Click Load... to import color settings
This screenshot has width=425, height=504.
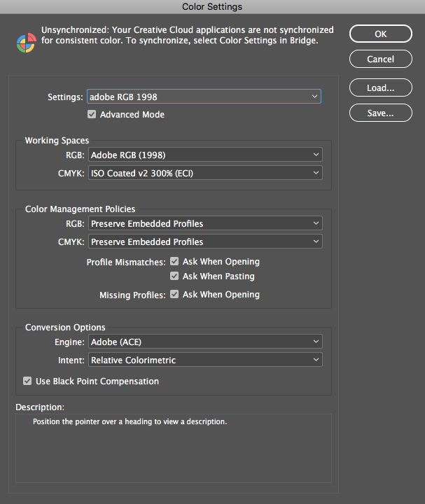[x=381, y=87]
